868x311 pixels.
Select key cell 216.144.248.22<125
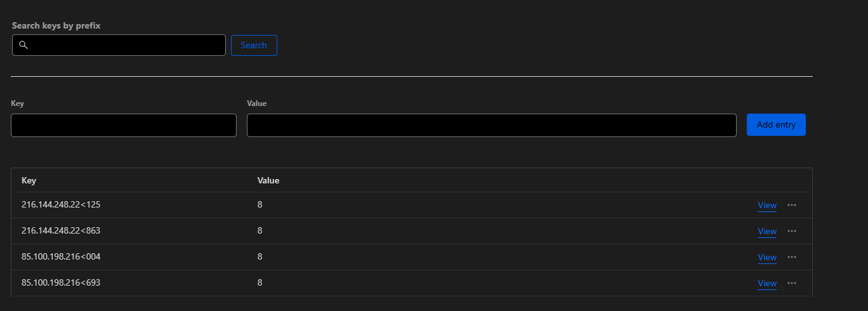[x=61, y=204]
